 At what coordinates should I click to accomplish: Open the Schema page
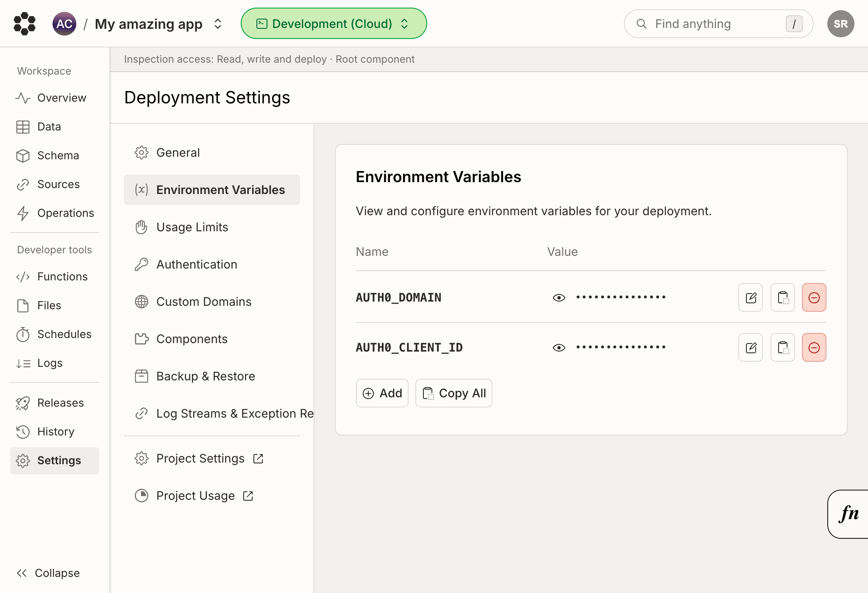55,155
